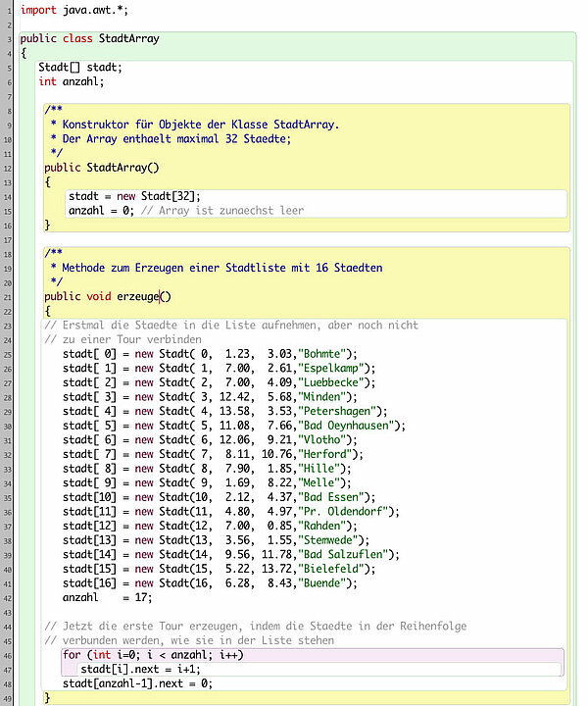Viewport: 588px width, 706px height.
Task: Click the class name StadtArray in the class declaration
Action: coord(128,39)
